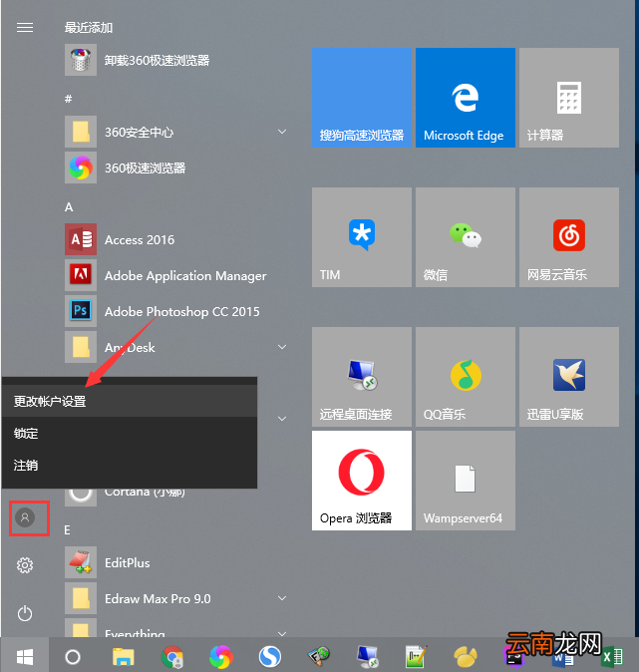Click the 'E' letter group header

[x=67, y=530]
